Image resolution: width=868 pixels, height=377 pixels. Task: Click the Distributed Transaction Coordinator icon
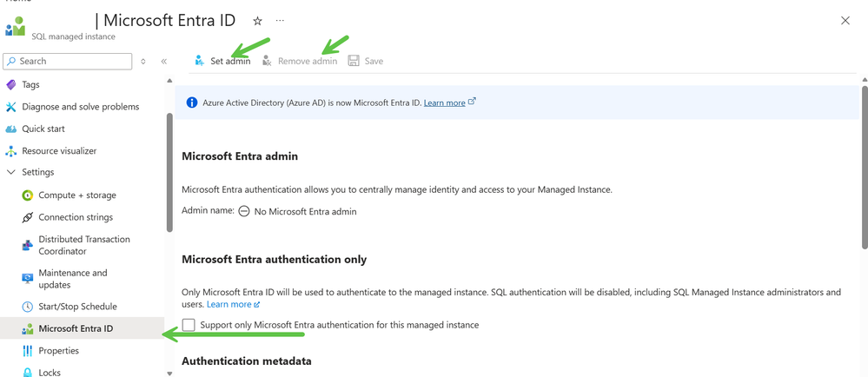point(27,245)
